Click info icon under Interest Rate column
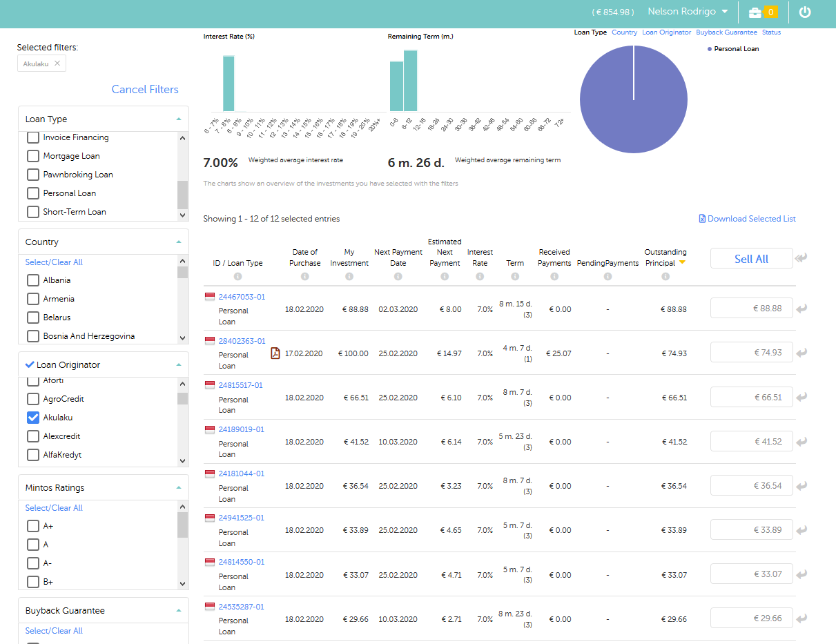836x644 pixels. pos(480,277)
